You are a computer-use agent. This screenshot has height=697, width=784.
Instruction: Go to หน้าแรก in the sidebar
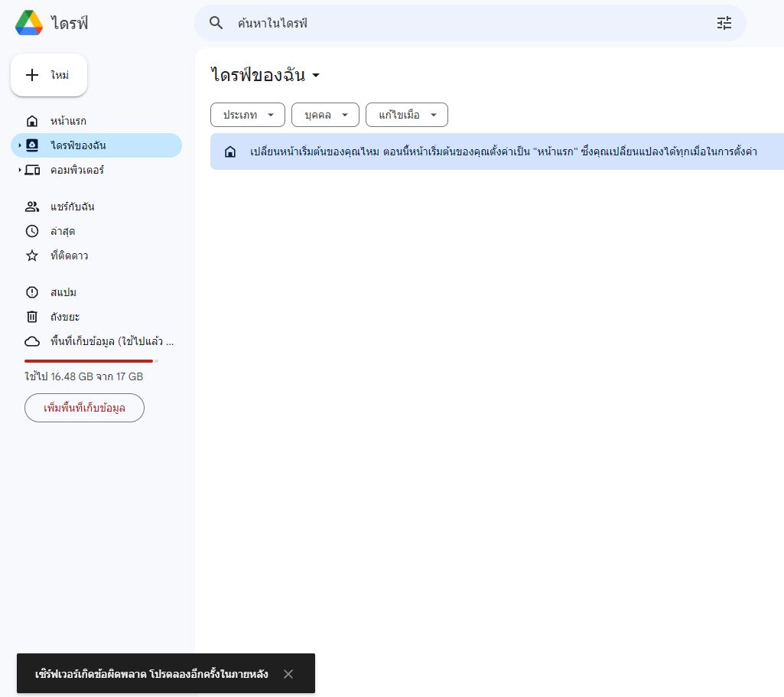(96, 121)
